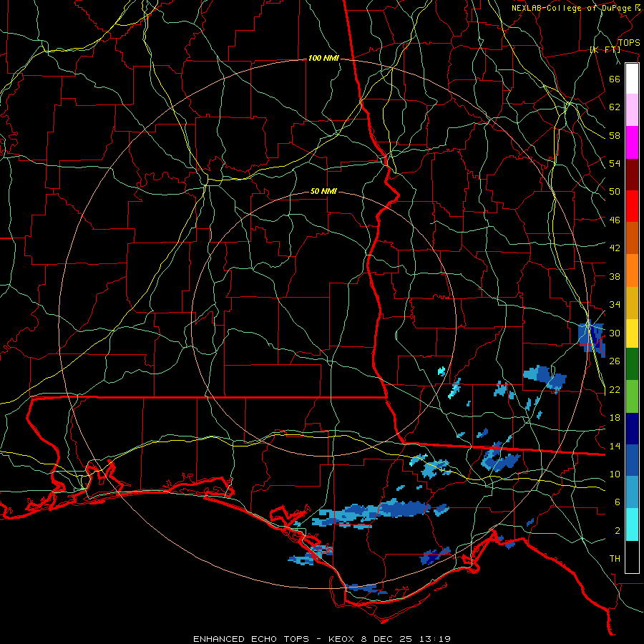
Task: Click the "K FT" units label
Action: click(x=605, y=50)
